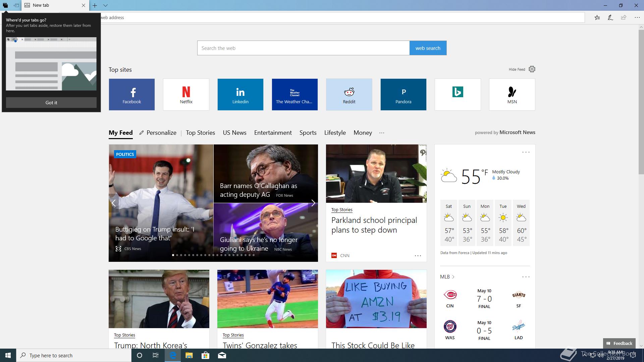Switch to US News tab
Viewport: 644px width, 362px height.
(235, 133)
